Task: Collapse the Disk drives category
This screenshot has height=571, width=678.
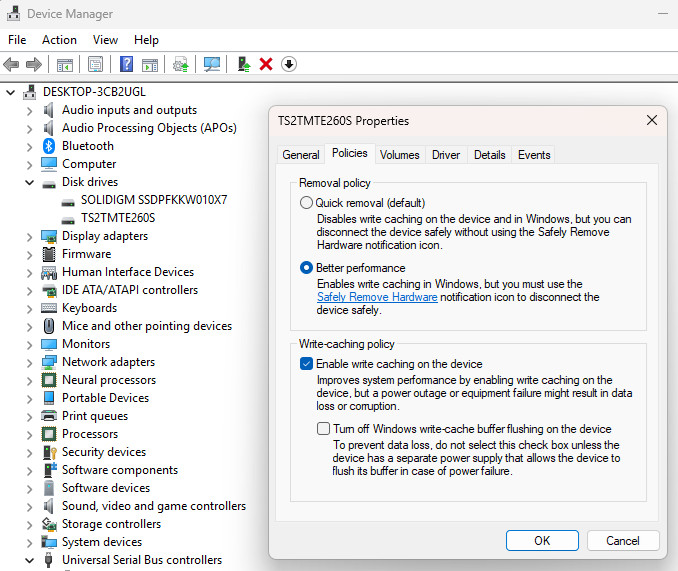Action: (29, 182)
